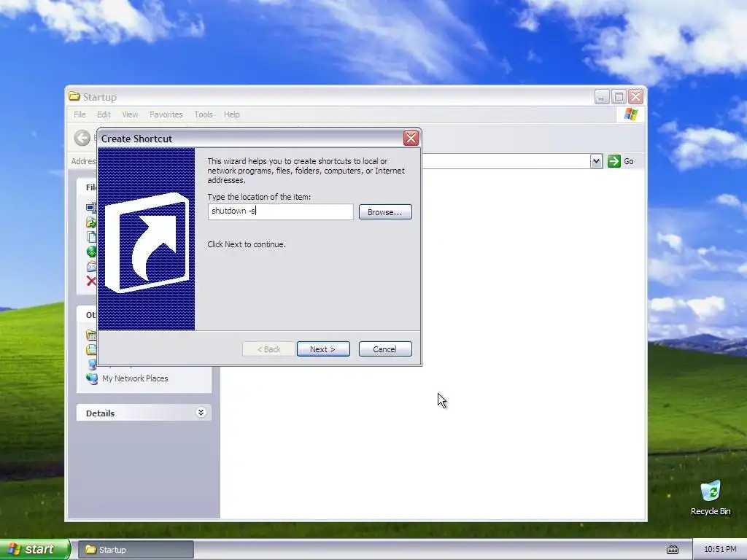
Task: Cancel the Create Shortcut wizard
Action: 385,349
